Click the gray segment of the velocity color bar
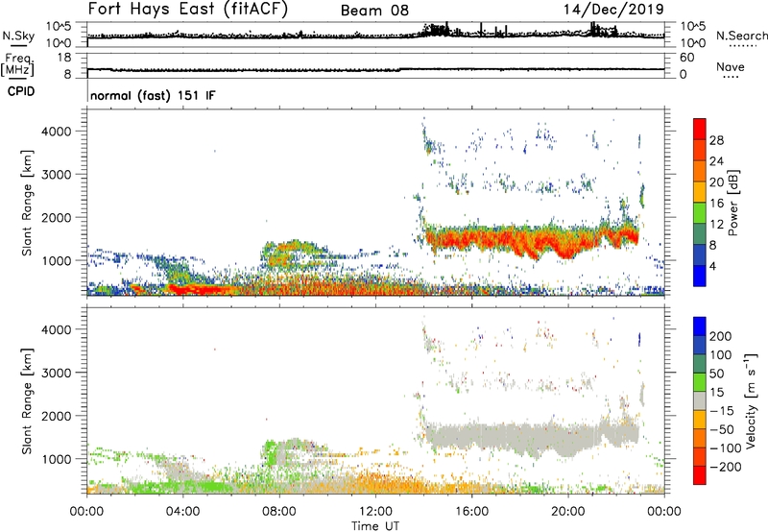Screen dimensions: 768x532 coord(700,401)
